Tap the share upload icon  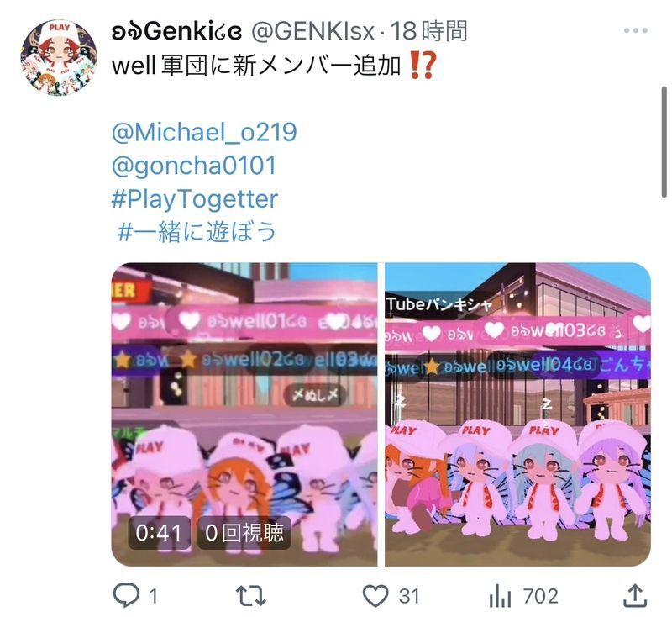click(x=635, y=595)
